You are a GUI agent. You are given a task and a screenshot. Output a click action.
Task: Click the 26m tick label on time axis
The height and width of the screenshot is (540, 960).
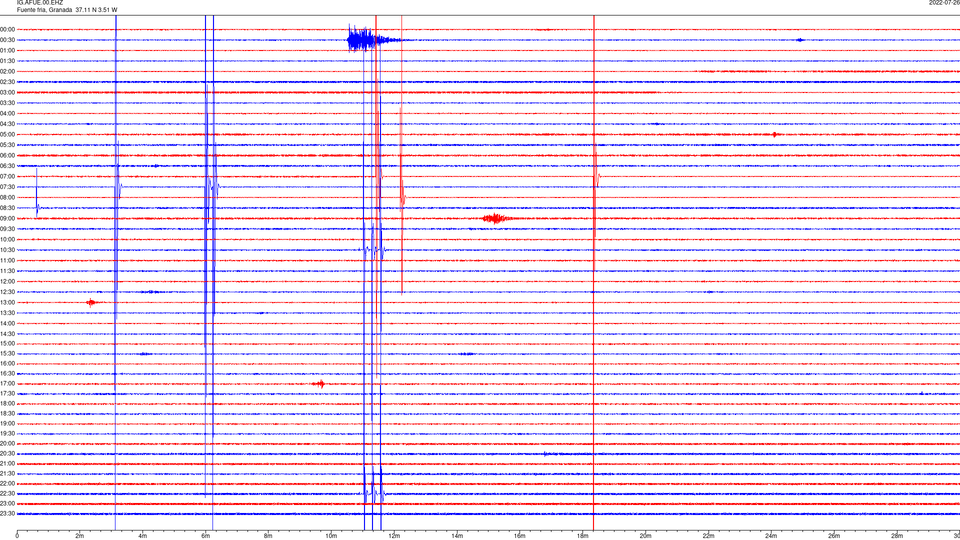coord(834,536)
